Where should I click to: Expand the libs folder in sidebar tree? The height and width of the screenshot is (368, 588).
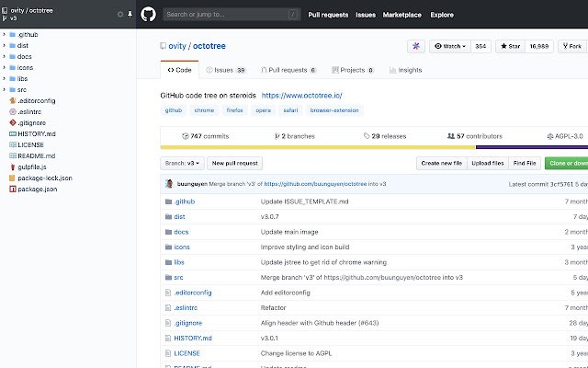4,78
